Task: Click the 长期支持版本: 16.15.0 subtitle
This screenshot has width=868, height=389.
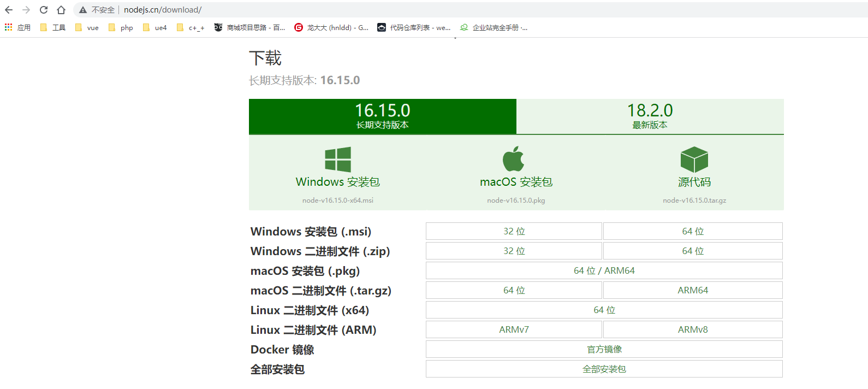Action: pyautogui.click(x=305, y=80)
